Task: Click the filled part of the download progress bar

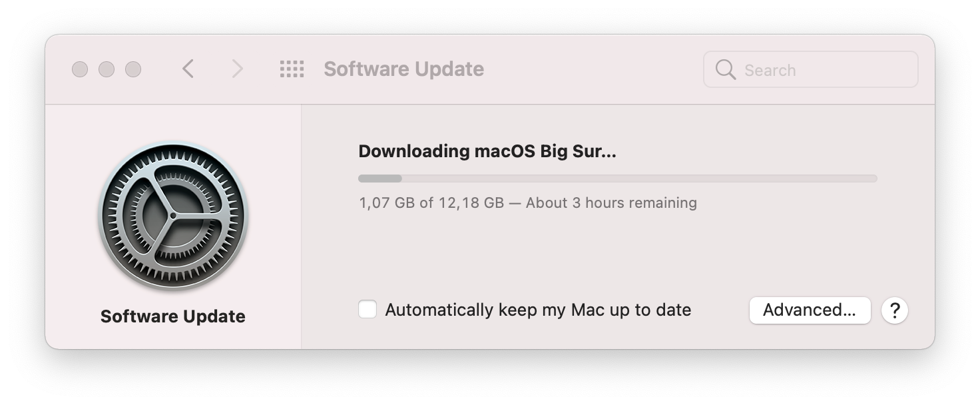Action: 379,179
